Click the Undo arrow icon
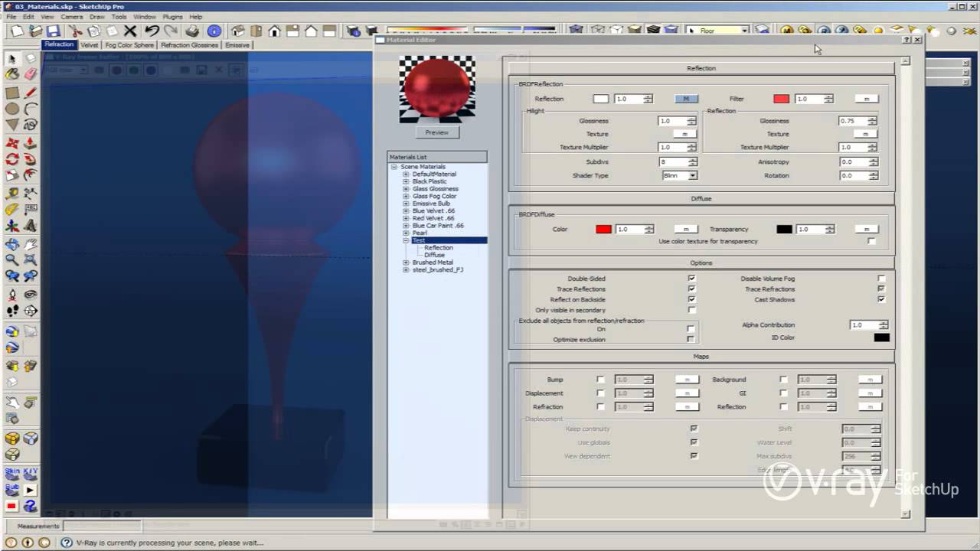 [152, 31]
